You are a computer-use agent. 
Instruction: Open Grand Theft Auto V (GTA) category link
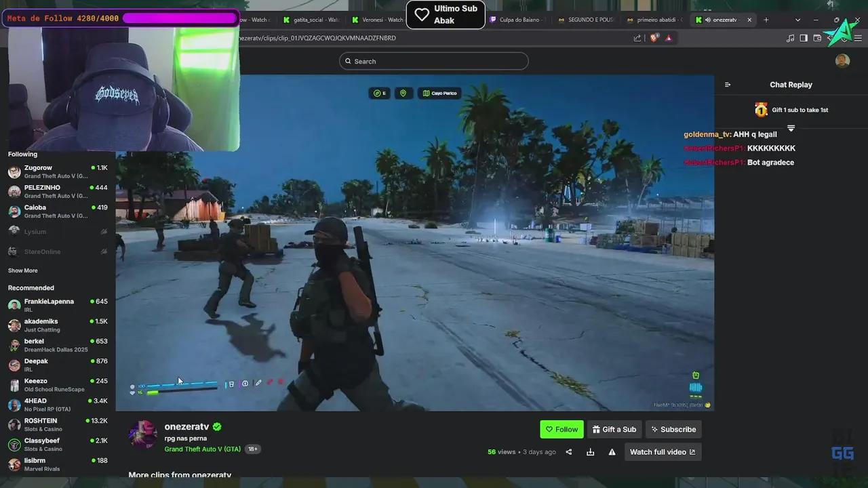coord(202,449)
